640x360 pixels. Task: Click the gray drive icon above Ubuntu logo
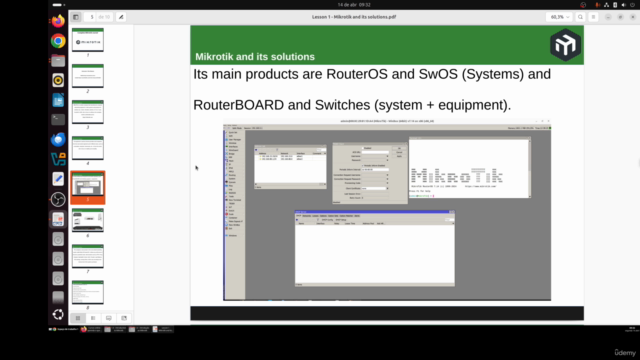click(58, 297)
